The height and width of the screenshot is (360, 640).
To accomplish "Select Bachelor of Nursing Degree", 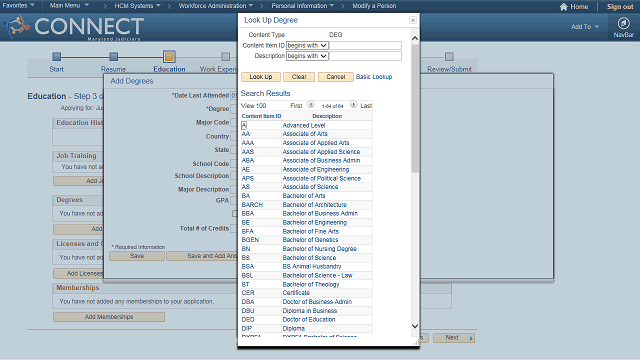I will pyautogui.click(x=320, y=249).
